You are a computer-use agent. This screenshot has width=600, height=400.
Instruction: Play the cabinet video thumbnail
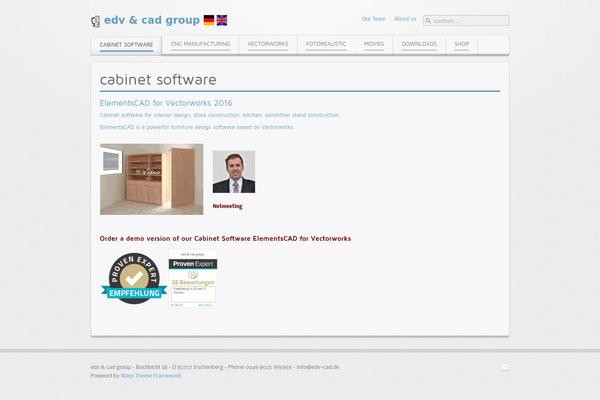[152, 179]
